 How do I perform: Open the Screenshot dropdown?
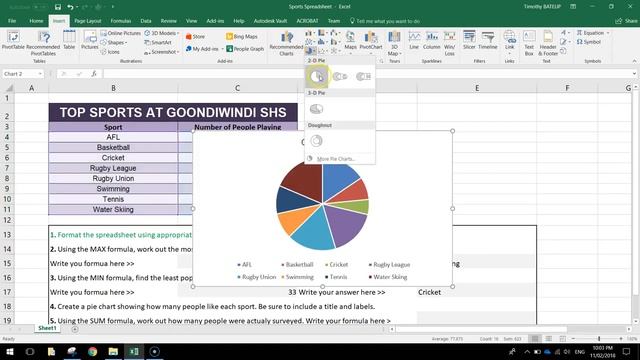pos(162,52)
